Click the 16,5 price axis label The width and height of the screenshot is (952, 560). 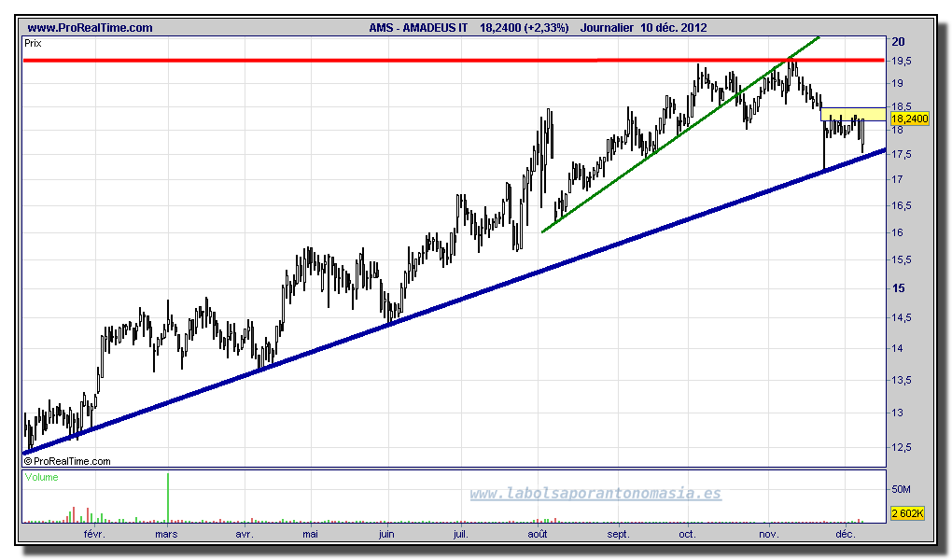tap(901, 206)
